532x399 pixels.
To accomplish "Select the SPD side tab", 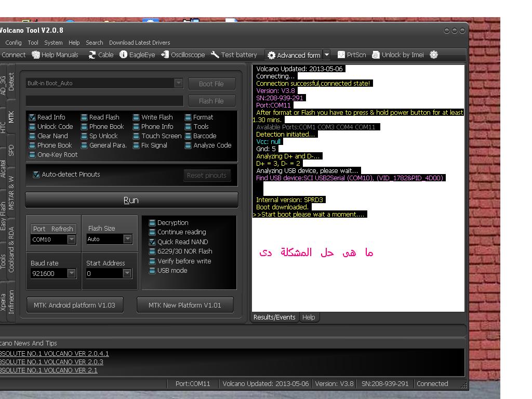I will (x=11, y=150).
